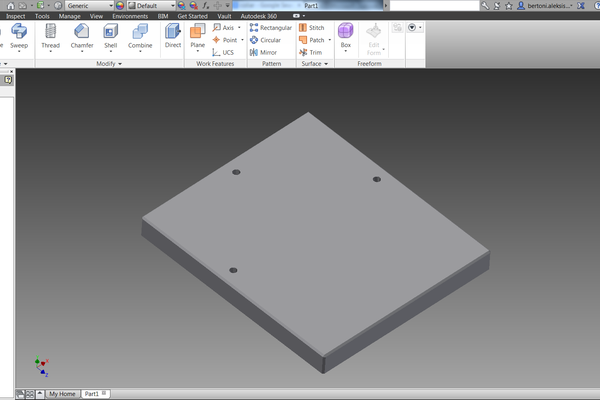Start a Rectangular pattern
Image resolution: width=600 pixels, height=400 pixels.
(x=270, y=28)
